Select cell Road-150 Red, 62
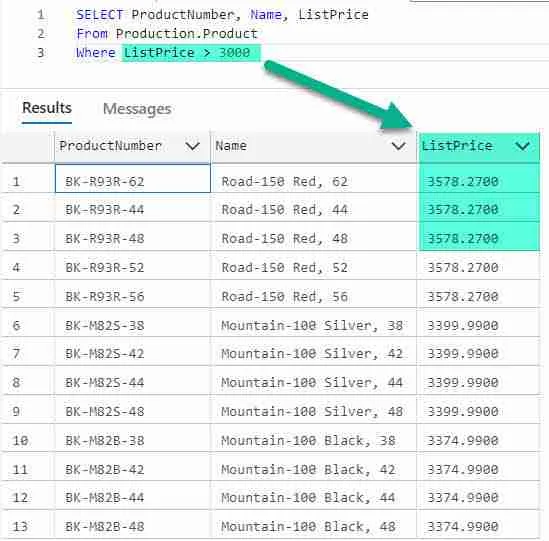Screen dimensions: 549x541 (x=313, y=179)
